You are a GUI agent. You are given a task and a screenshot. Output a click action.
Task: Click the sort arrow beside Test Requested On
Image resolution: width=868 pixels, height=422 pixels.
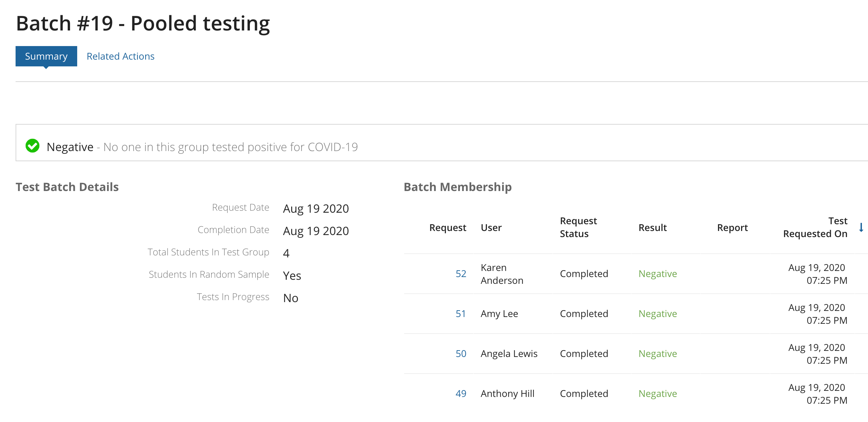coord(861,227)
